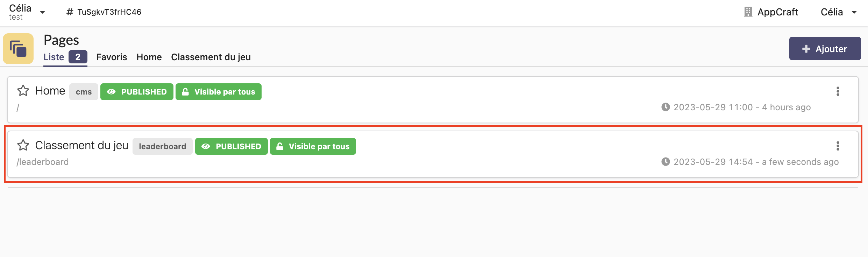Expand the Célia test workspace dropdown
Viewport: 868px width, 257px height.
(x=43, y=12)
